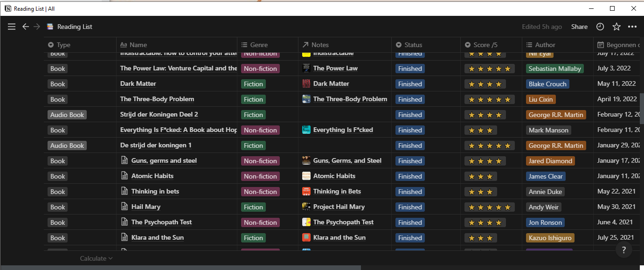Image resolution: width=644 pixels, height=270 pixels.
Task: Click the Reading List page icon
Action: coord(50,27)
